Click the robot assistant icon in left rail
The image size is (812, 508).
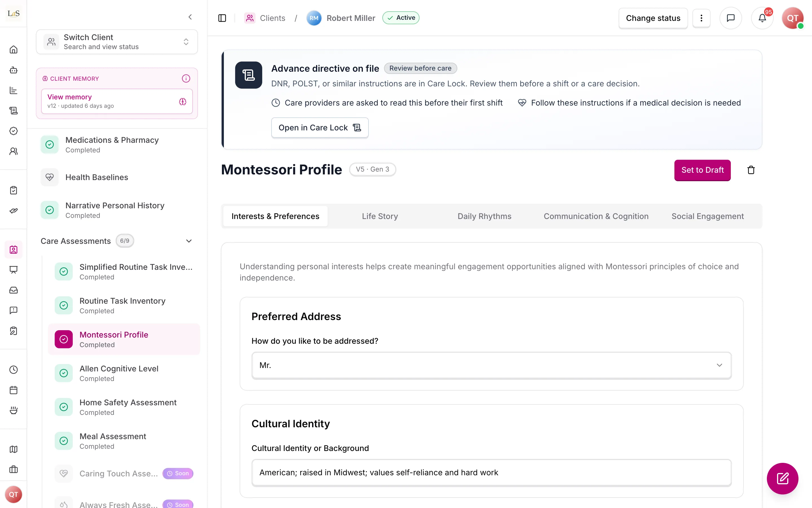[x=14, y=70]
